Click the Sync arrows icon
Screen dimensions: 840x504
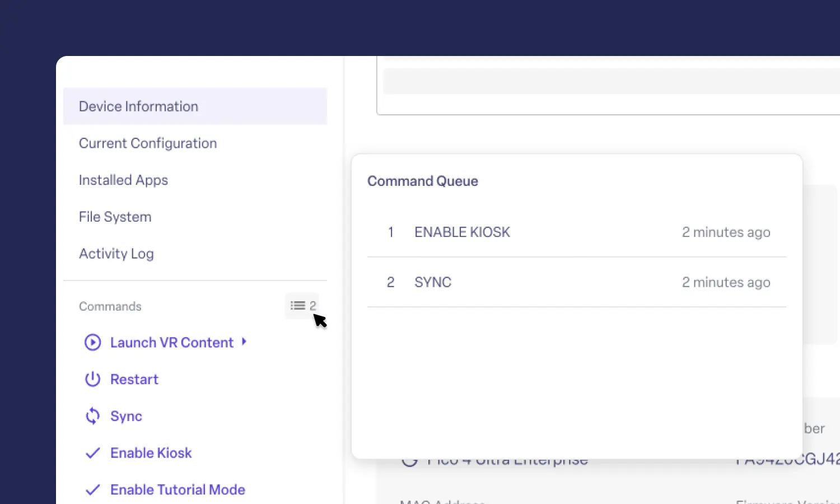[92, 416]
